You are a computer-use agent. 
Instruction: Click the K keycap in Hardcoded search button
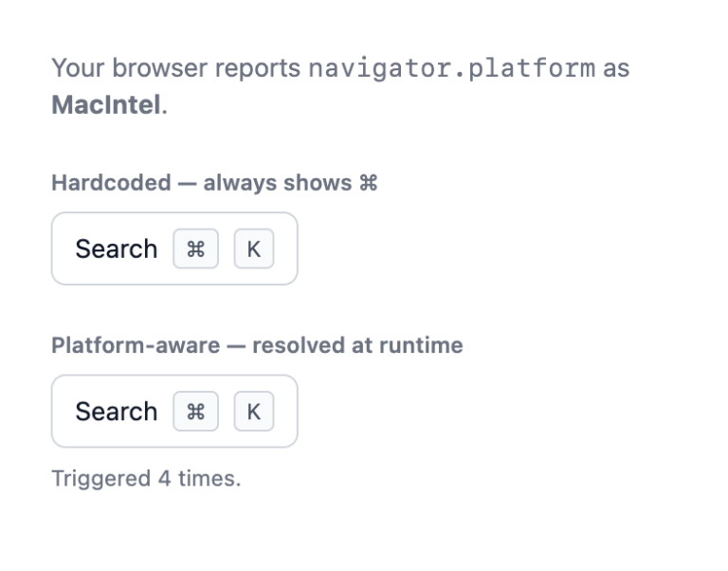point(254,249)
